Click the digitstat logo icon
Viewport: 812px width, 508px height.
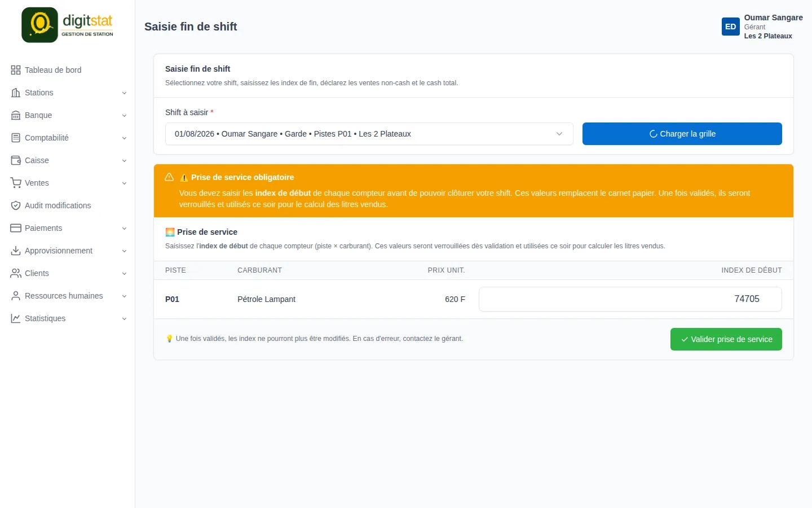(x=39, y=25)
